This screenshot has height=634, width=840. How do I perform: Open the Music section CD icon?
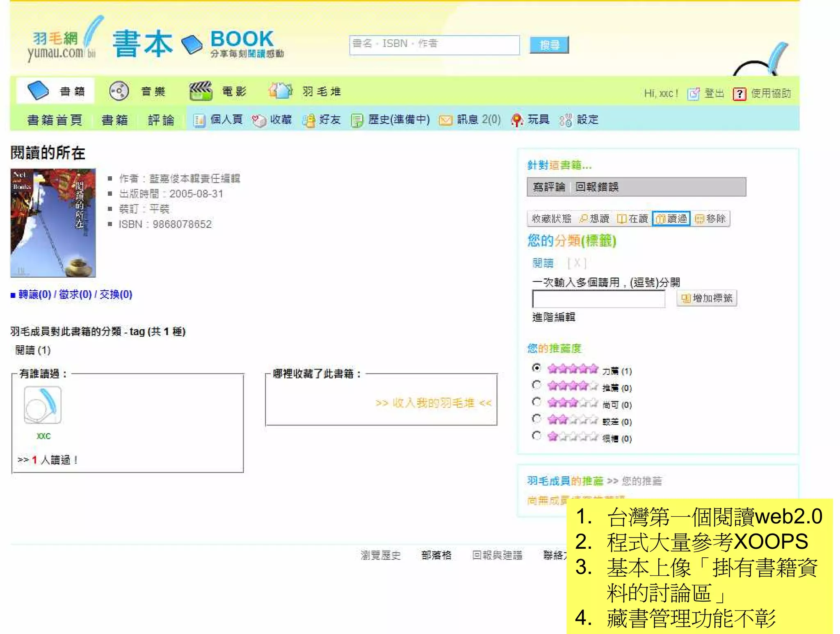point(119,91)
